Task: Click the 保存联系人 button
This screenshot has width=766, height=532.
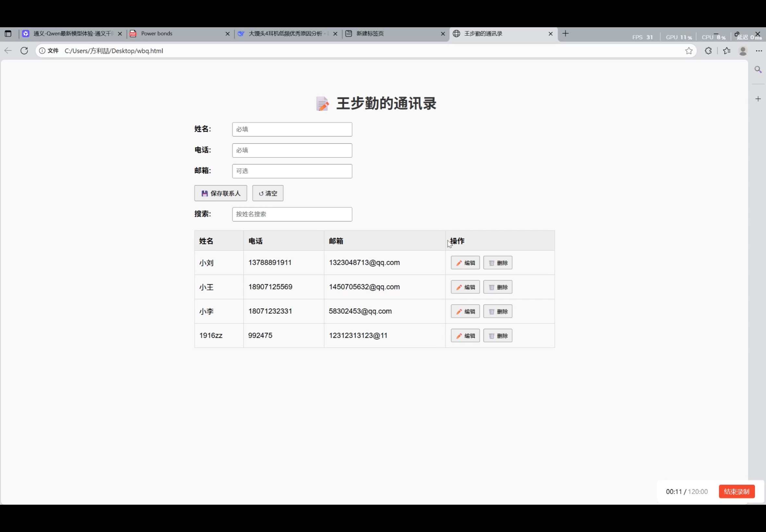Action: point(220,193)
